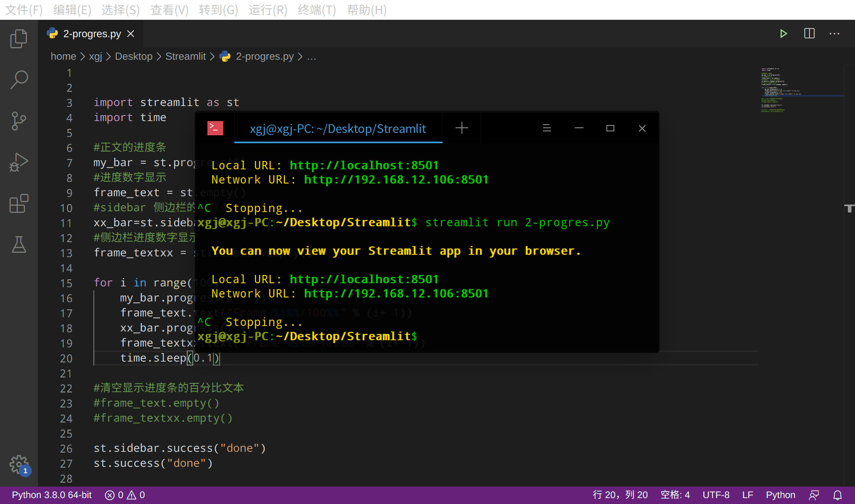
Task: Open the Manage gear settings menu
Action: [19, 464]
